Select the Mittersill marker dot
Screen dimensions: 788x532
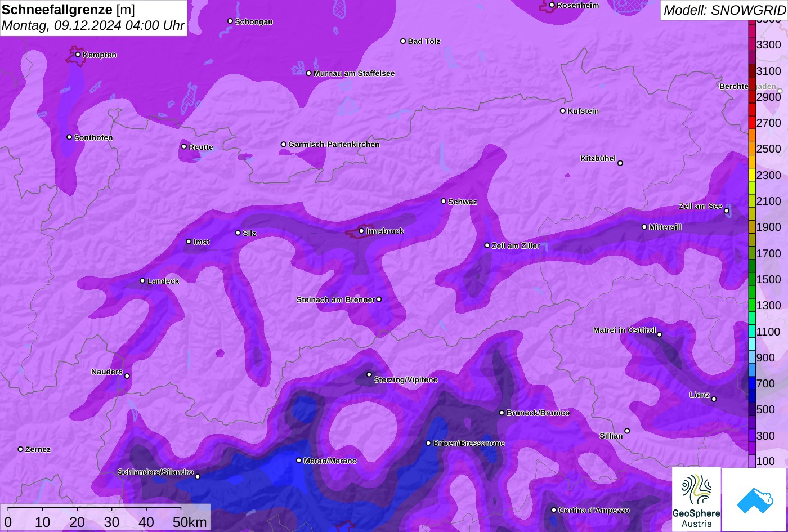pyautogui.click(x=644, y=227)
